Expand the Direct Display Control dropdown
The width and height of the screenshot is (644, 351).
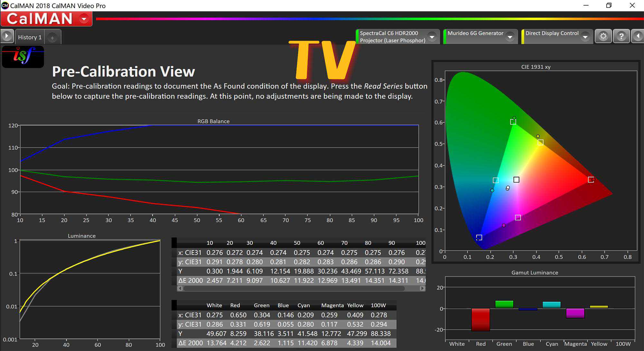tap(585, 37)
